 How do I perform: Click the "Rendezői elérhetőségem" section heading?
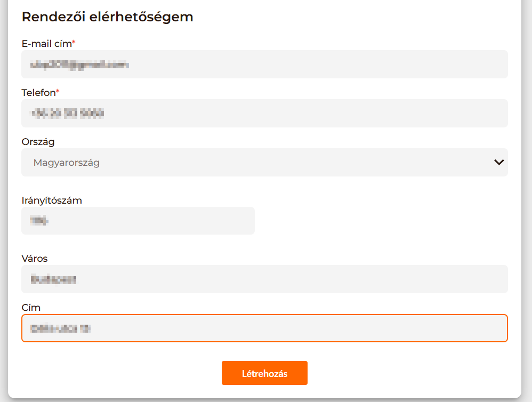(107, 17)
